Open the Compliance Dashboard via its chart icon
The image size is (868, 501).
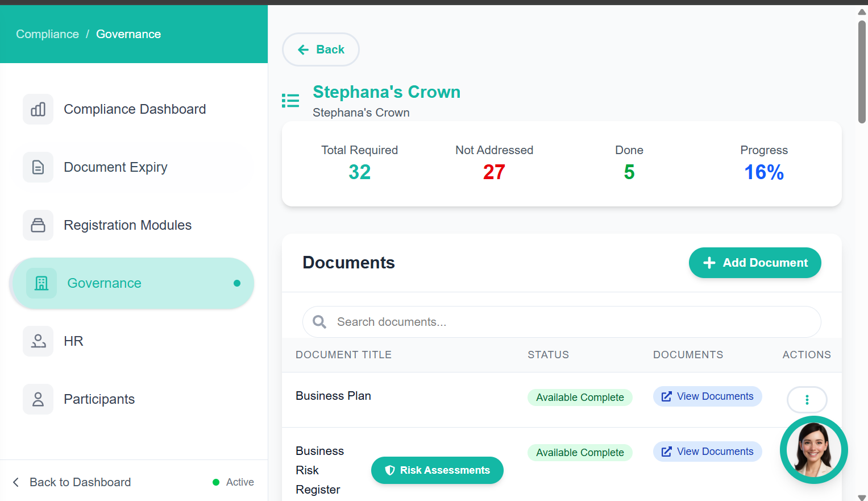click(38, 109)
